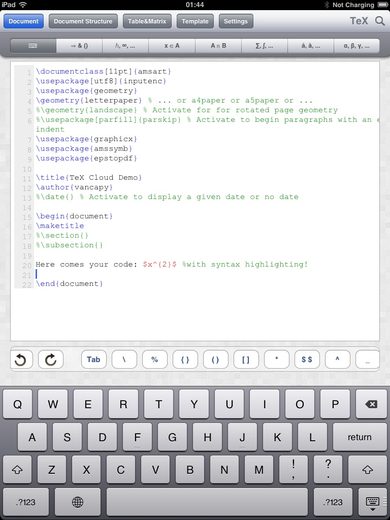
Task: Insert caret superscript shortcut key
Action: [338, 359]
